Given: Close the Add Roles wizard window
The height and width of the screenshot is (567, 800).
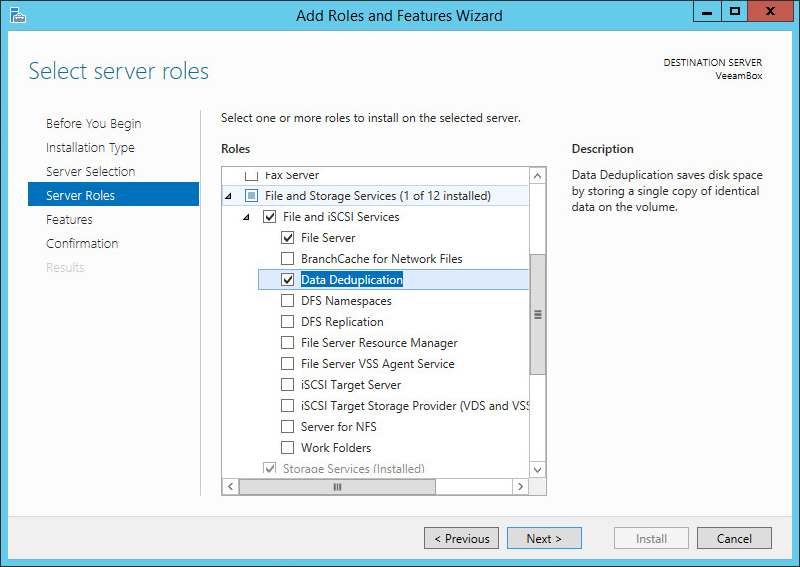Looking at the screenshot, I should click(x=771, y=11).
